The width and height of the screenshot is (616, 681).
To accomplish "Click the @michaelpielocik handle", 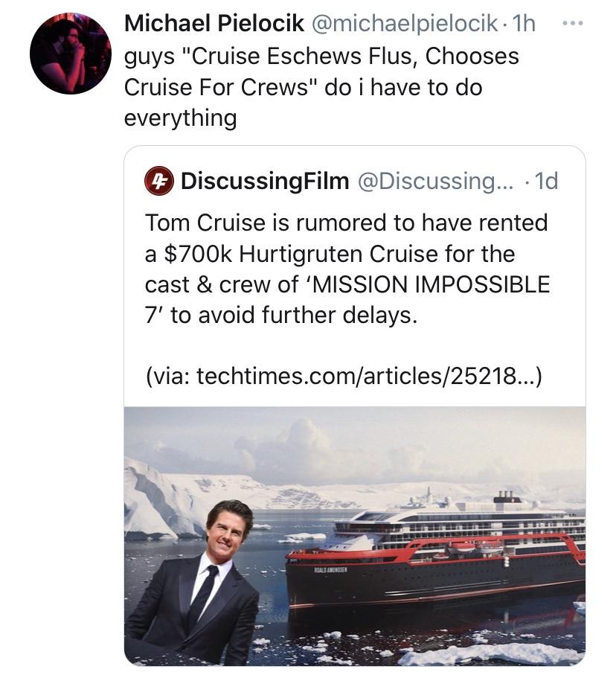I will click(x=403, y=23).
